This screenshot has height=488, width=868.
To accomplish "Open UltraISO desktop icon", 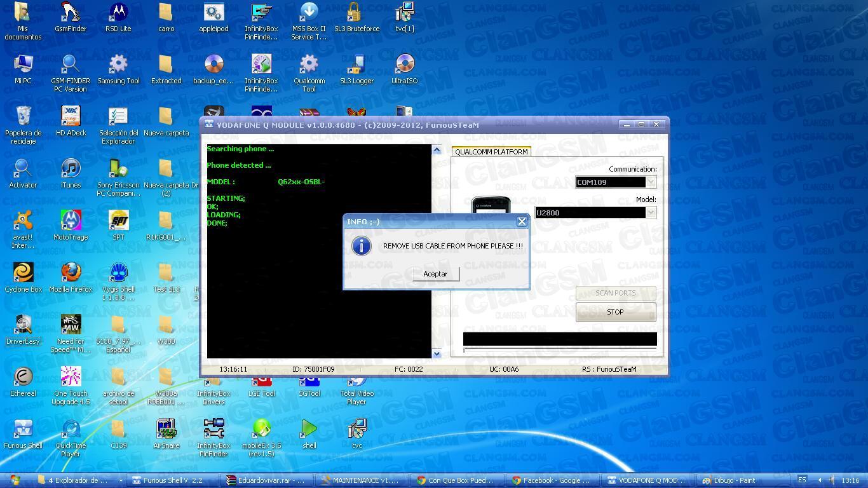I will click(x=404, y=70).
